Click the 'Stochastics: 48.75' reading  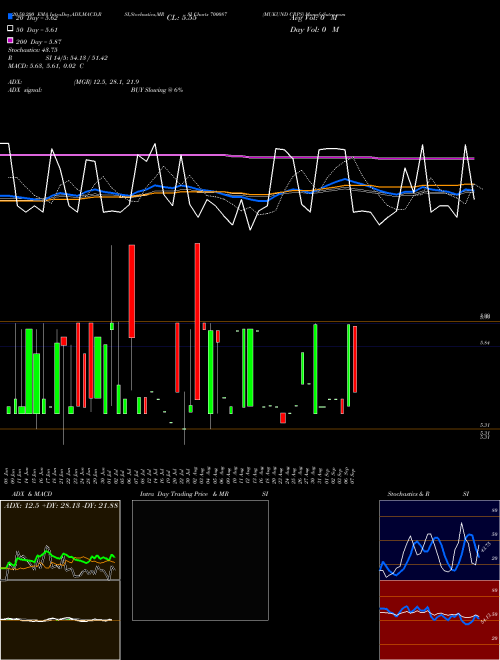point(32,50)
